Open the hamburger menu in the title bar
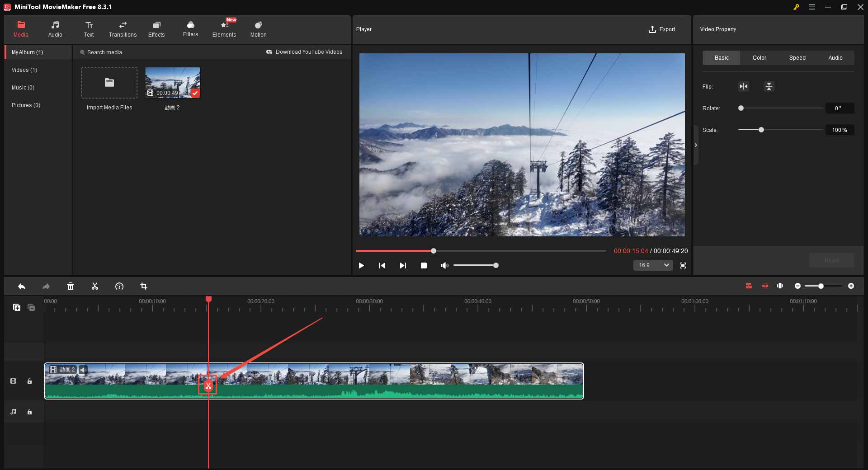This screenshot has width=868, height=470. click(x=812, y=7)
